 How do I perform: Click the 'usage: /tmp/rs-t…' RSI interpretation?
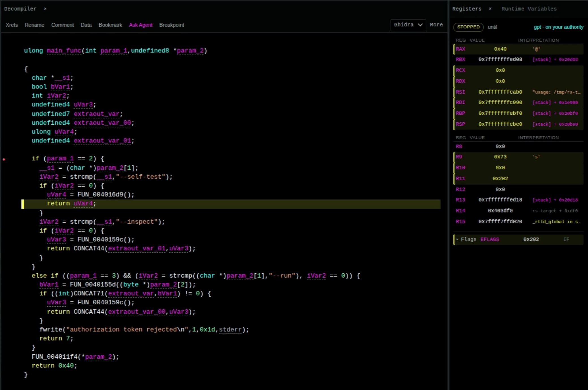point(556,92)
